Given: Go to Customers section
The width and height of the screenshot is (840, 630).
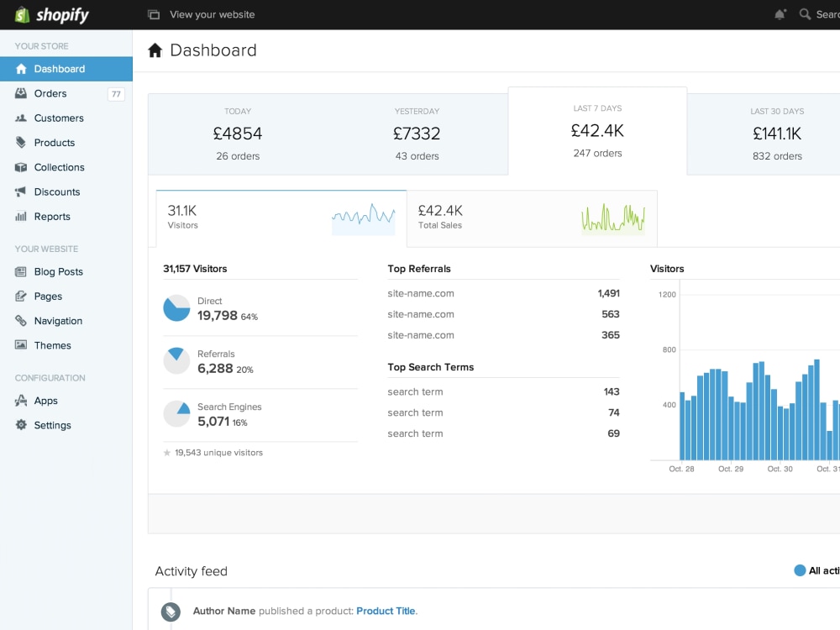Looking at the screenshot, I should click(66, 118).
